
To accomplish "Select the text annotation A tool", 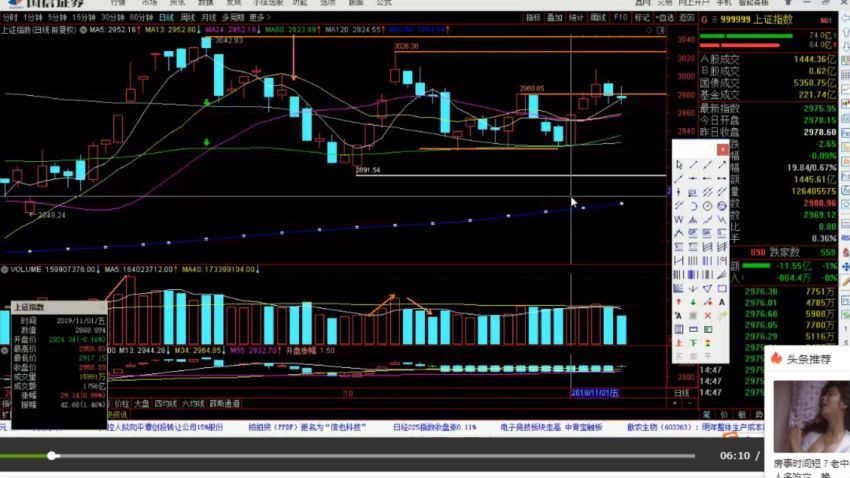I will click(x=722, y=302).
